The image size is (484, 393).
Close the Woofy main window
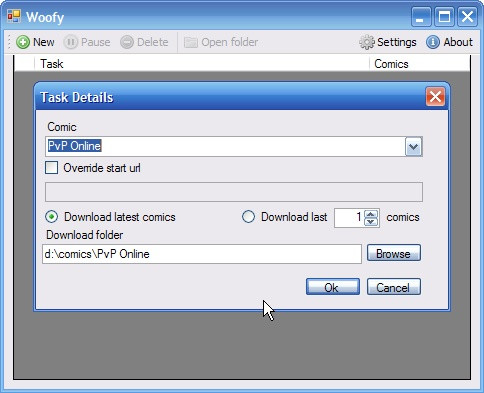pos(467,17)
